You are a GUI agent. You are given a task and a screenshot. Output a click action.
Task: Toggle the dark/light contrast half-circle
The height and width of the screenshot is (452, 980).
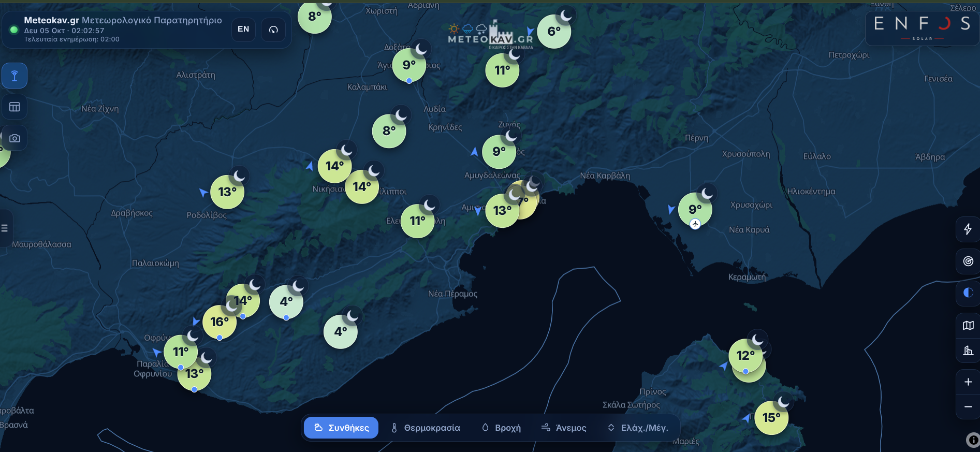tap(968, 293)
